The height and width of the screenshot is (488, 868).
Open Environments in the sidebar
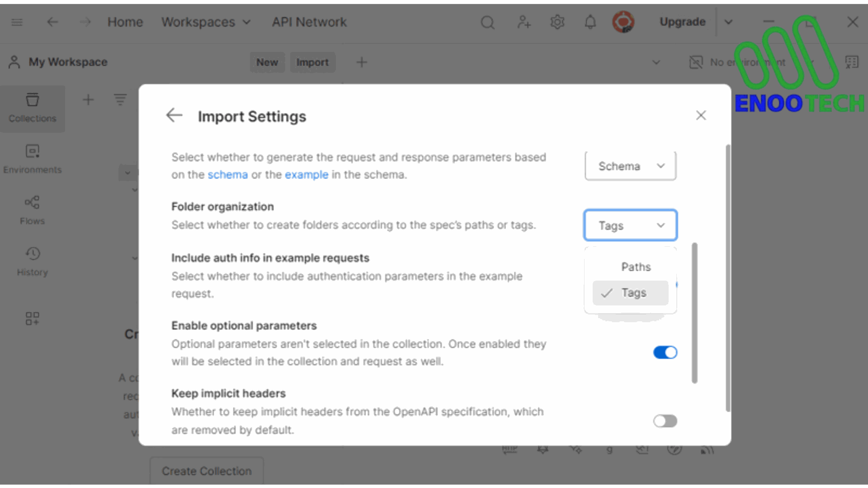click(32, 159)
